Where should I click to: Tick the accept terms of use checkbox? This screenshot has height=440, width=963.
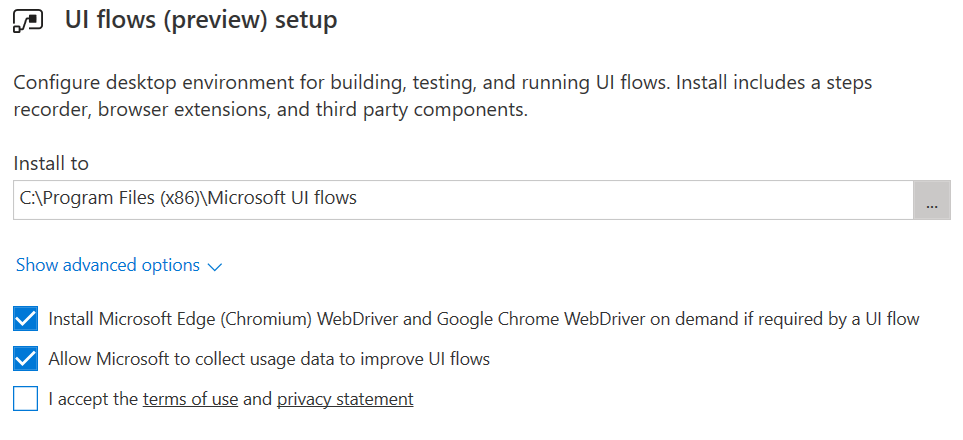(25, 398)
